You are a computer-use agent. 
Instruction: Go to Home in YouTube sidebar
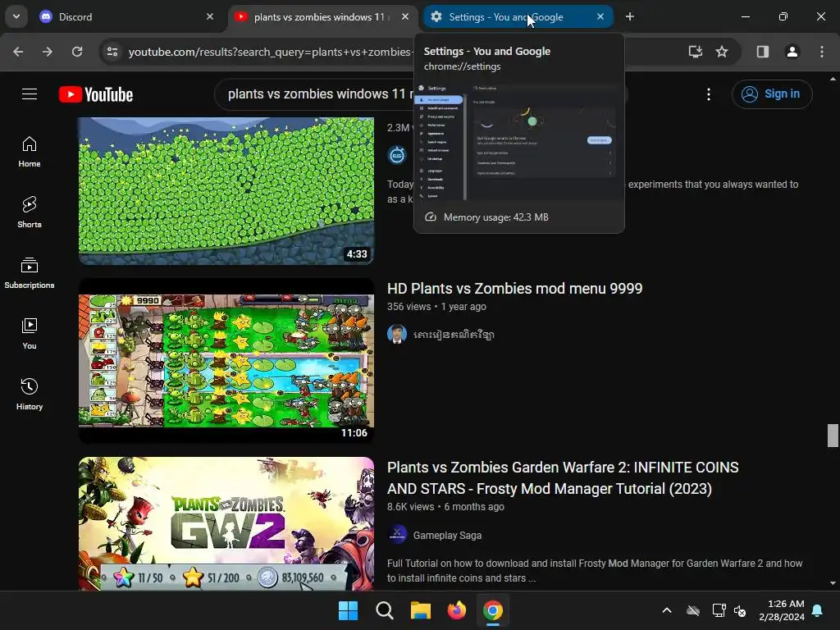[30, 152]
